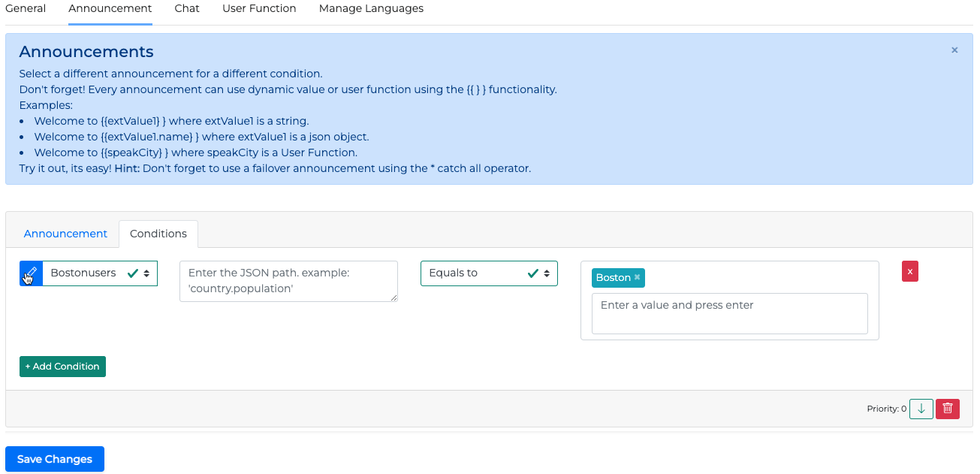Select the Manage Languages tab
This screenshot has height=474, width=980.
(371, 9)
